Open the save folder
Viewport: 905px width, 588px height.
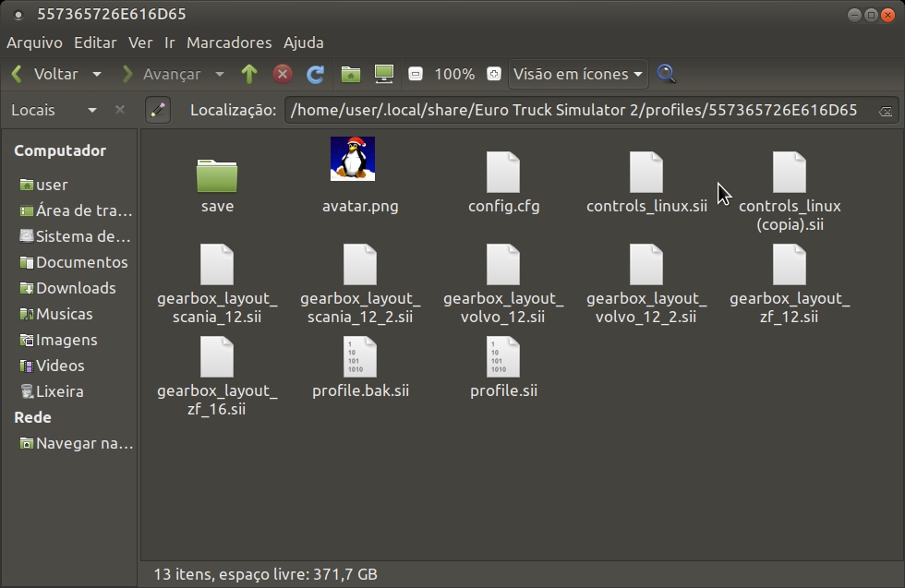click(x=217, y=186)
